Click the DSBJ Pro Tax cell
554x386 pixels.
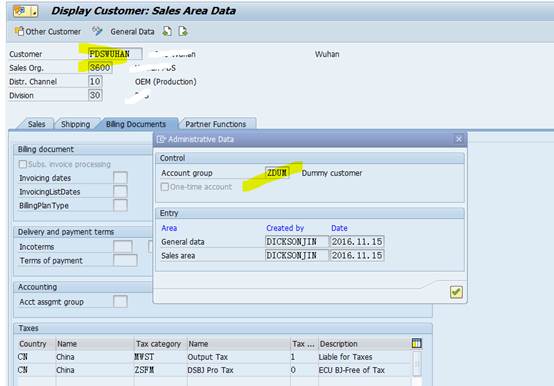[x=238, y=370]
